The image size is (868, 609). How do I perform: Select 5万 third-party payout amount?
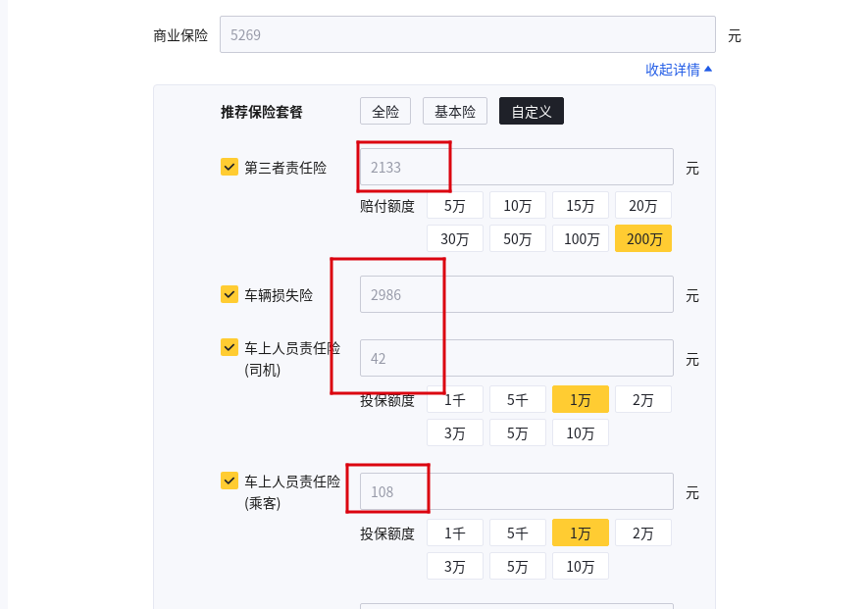[x=454, y=206]
